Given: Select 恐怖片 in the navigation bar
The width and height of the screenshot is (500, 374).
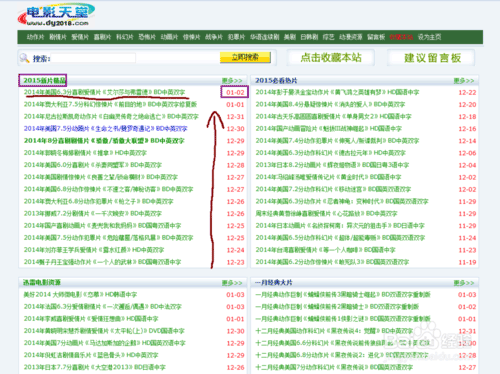Looking at the screenshot, I should pos(147,37).
